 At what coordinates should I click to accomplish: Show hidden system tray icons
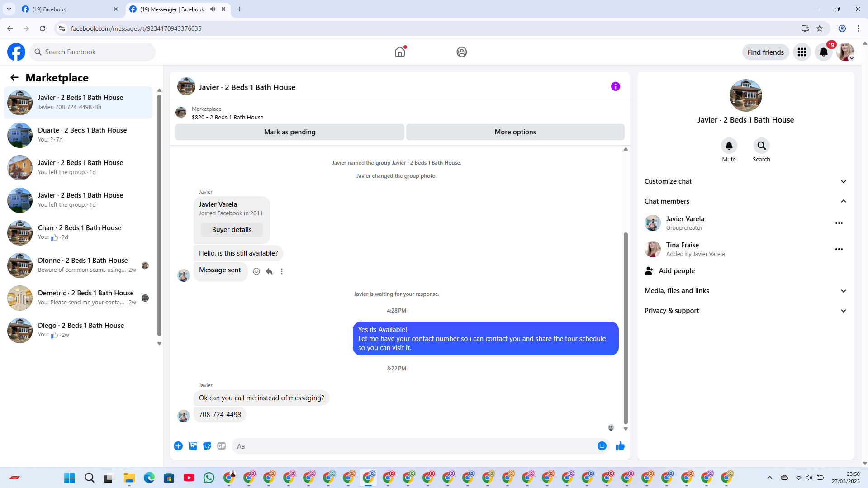point(770,478)
